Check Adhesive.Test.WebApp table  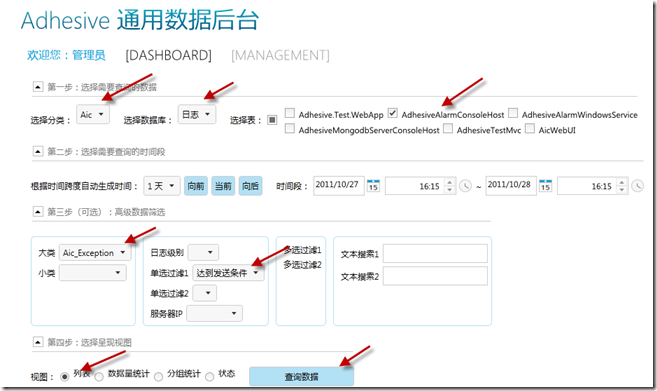tap(290, 113)
